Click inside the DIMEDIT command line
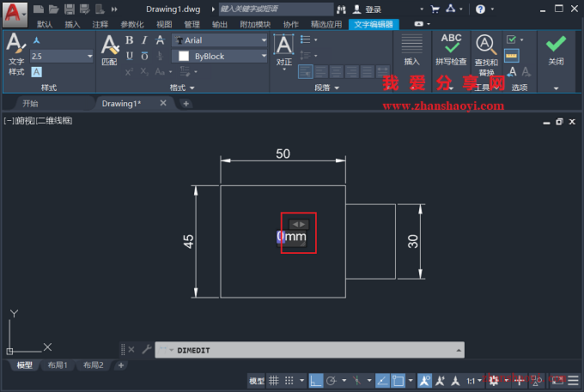The image size is (584, 392). pyautogui.click(x=309, y=350)
